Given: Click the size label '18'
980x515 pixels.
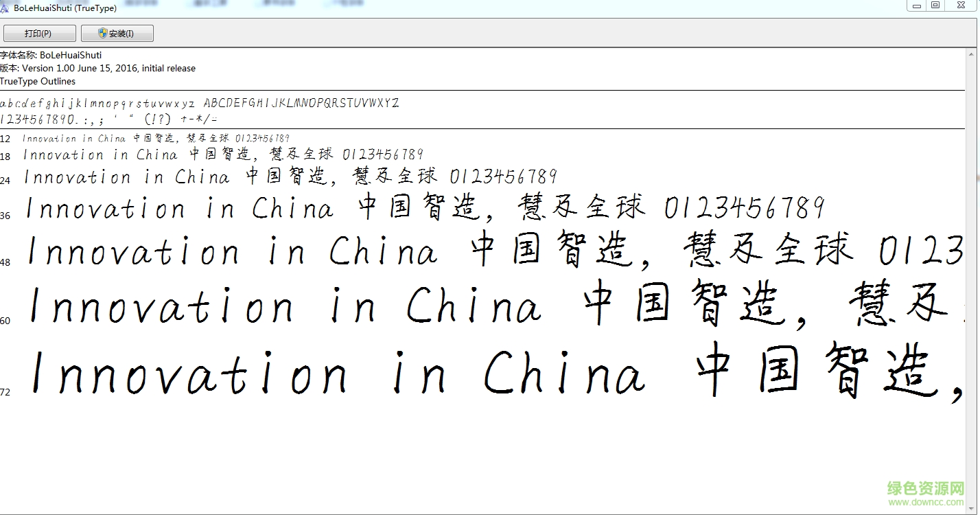Looking at the screenshot, I should point(5,157).
